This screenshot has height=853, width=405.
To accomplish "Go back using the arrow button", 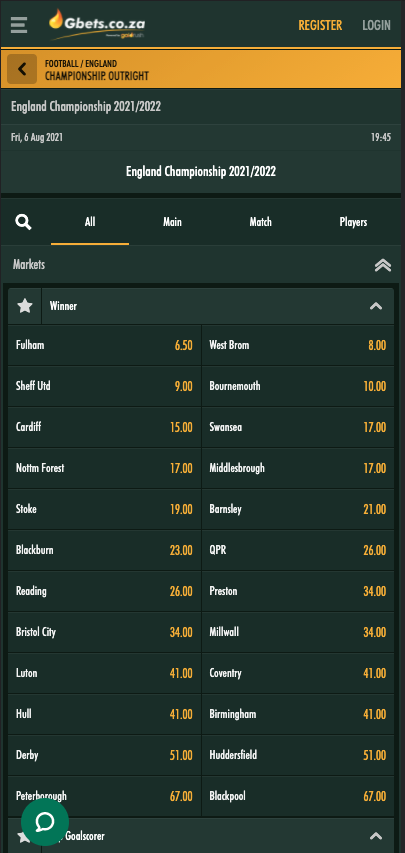I will tap(22, 69).
